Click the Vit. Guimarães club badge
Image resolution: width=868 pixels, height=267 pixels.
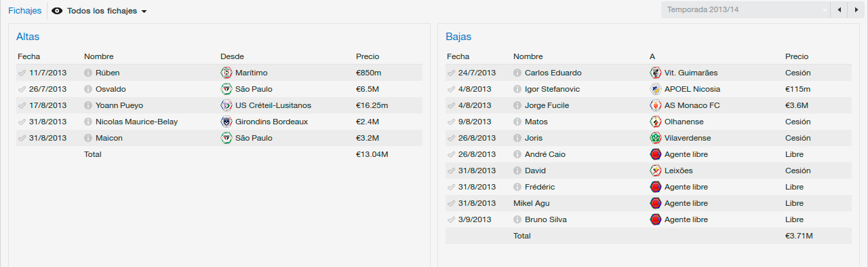(656, 73)
